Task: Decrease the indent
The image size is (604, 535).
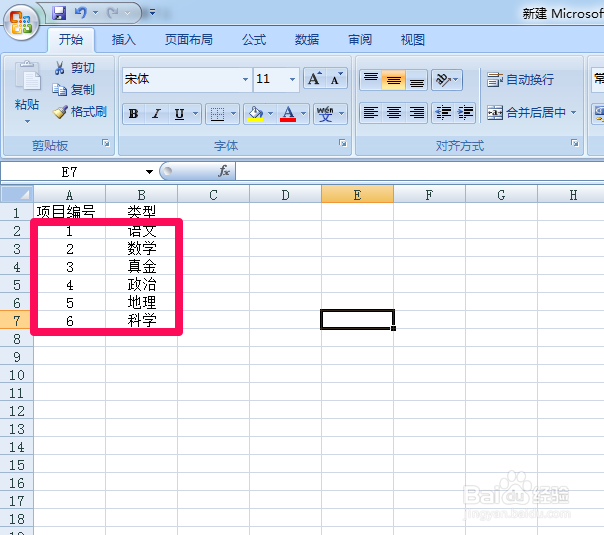Action: click(x=443, y=113)
